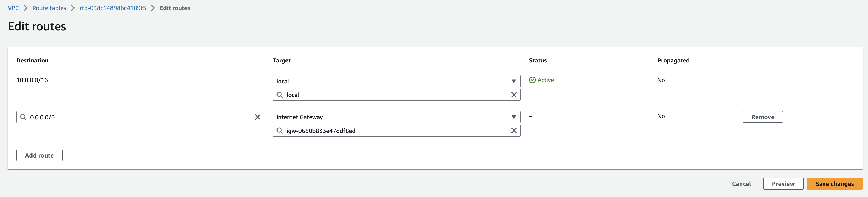Open Route tables breadcrumb link
The height and width of the screenshot is (197, 868).
(49, 8)
